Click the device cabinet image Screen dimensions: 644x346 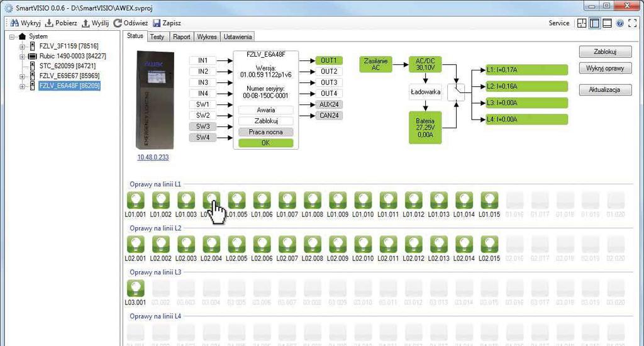[155, 100]
